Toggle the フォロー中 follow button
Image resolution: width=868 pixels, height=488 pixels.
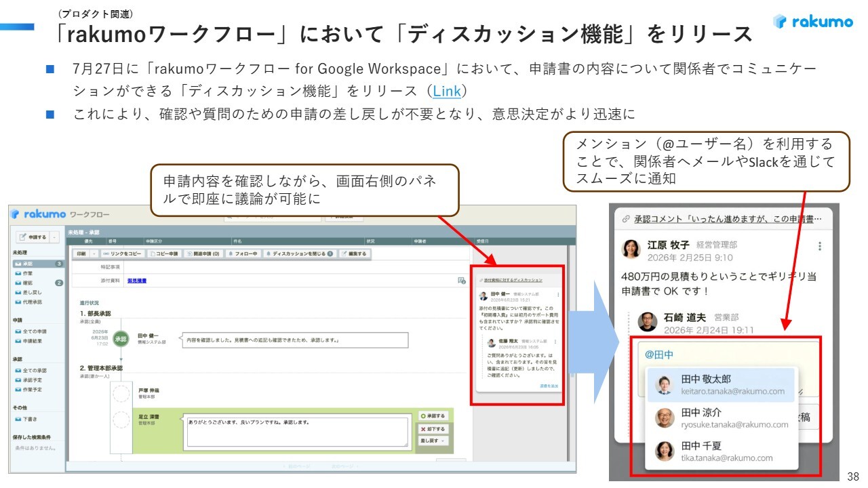[x=243, y=253]
